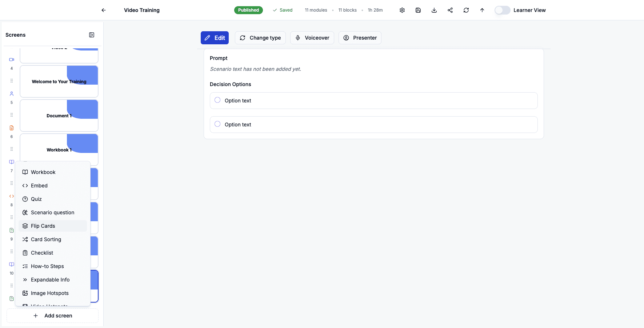Choose Checklist from the menu

53,253
